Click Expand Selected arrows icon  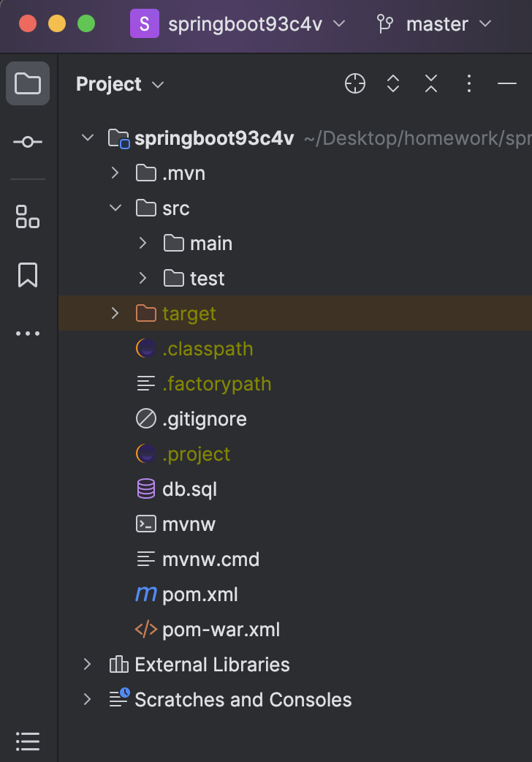pos(393,84)
